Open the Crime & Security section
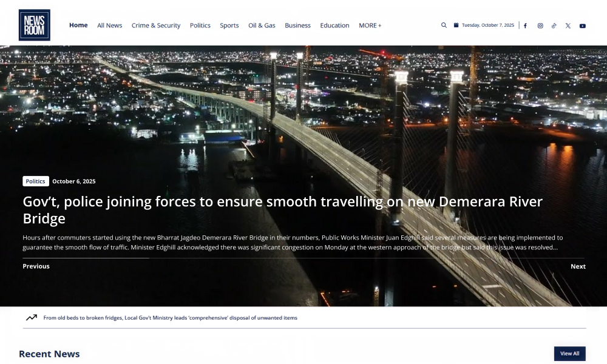Screen dimensions: 607x364 (156, 25)
